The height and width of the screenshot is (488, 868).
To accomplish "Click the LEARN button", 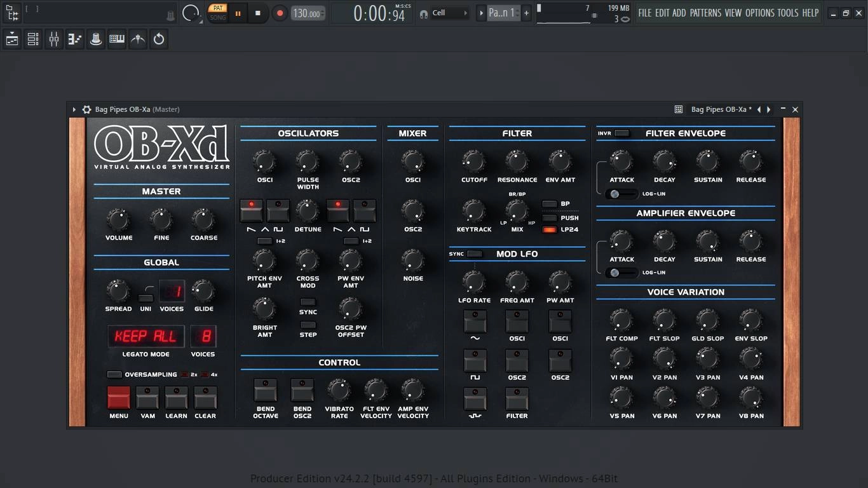I will (176, 398).
